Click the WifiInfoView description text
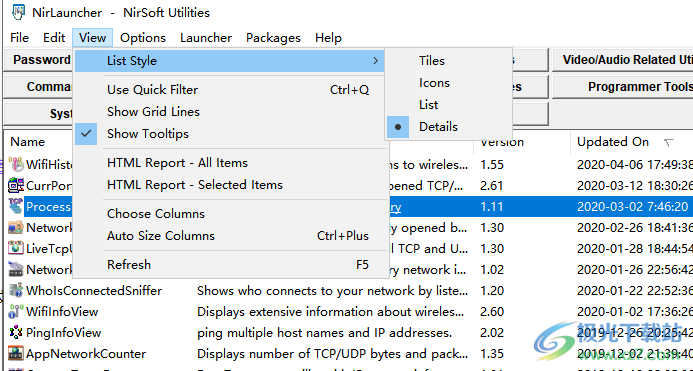The height and width of the screenshot is (371, 693). 331,312
